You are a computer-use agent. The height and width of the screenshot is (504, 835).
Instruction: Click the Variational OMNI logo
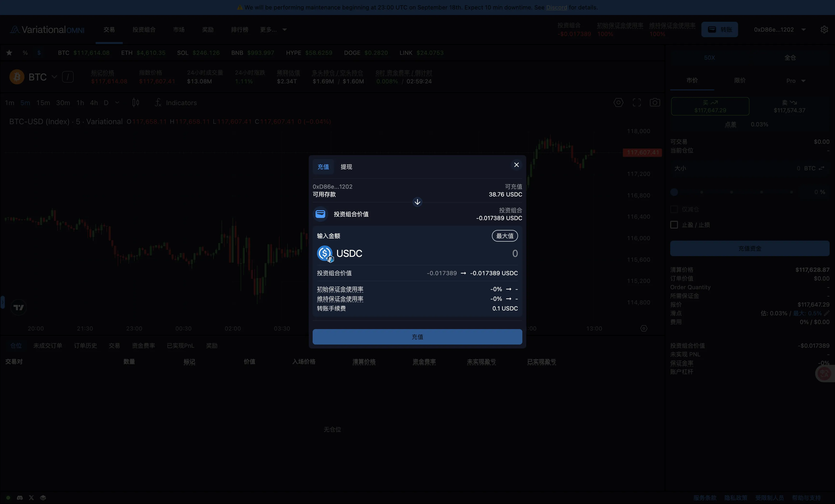pyautogui.click(x=47, y=30)
